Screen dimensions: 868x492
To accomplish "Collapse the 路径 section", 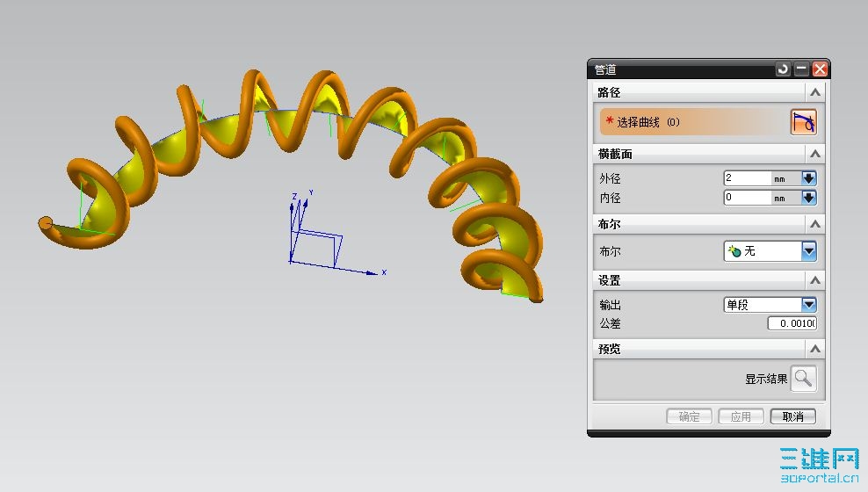I will tap(815, 92).
